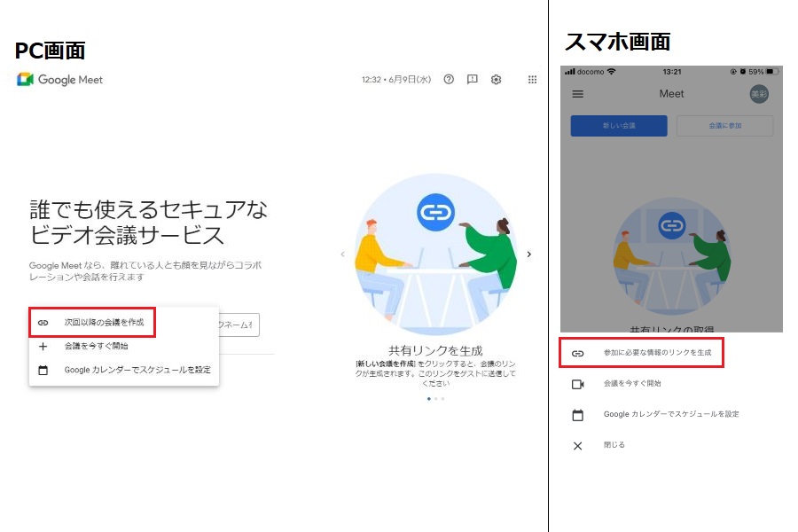
Task: Tap the Google カレンダー schedule option on the phone
Action: (x=671, y=414)
